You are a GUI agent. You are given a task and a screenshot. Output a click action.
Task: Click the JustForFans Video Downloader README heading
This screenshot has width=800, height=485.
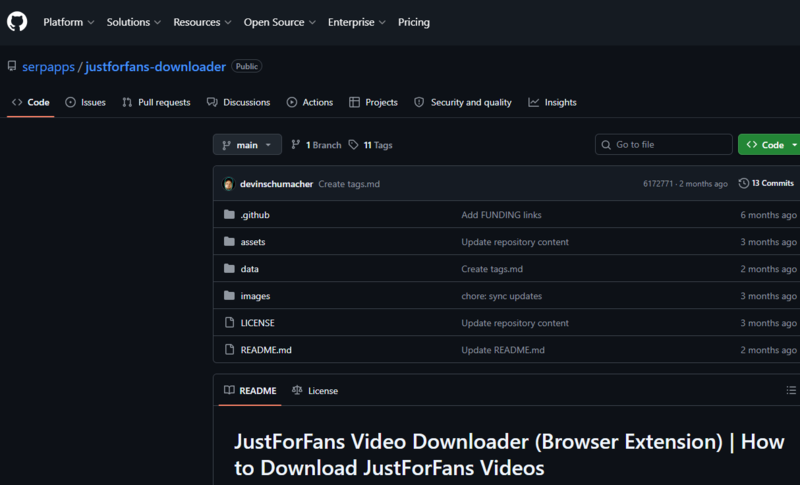coord(509,455)
